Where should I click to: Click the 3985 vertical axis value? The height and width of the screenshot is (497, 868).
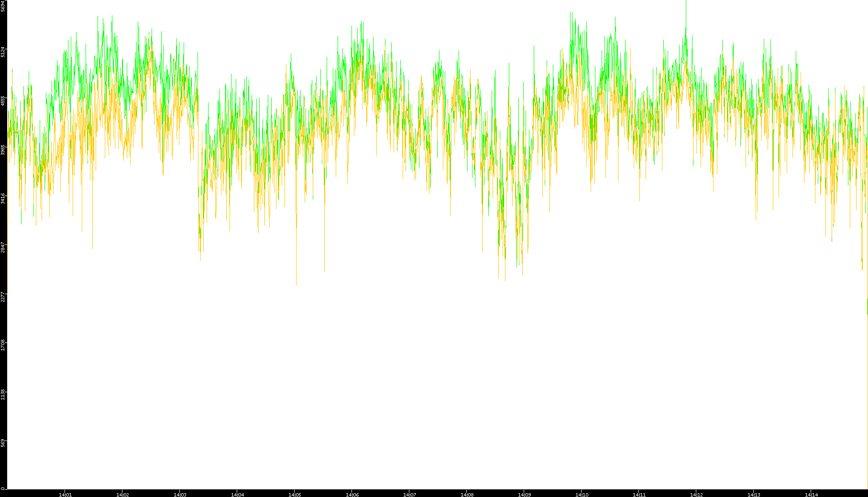click(x=3, y=150)
